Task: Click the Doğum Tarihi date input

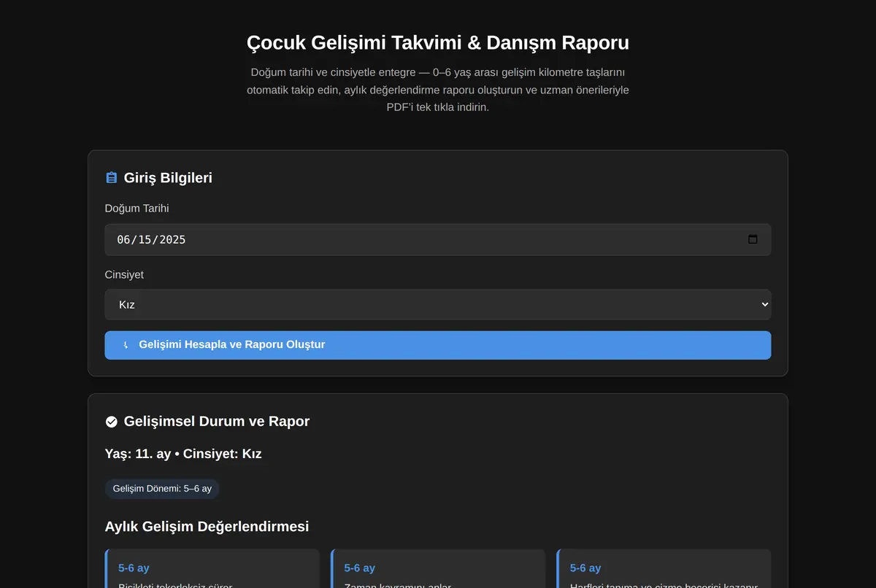Action: pos(438,239)
